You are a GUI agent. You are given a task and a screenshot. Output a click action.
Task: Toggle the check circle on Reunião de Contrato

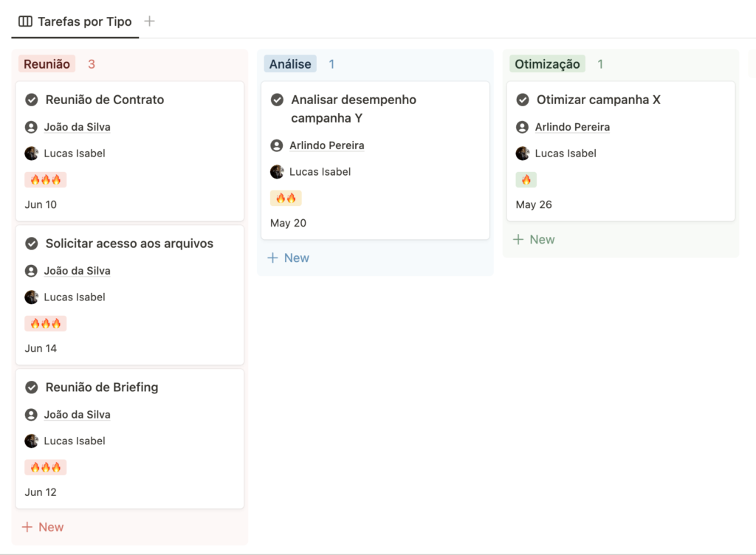click(x=32, y=100)
